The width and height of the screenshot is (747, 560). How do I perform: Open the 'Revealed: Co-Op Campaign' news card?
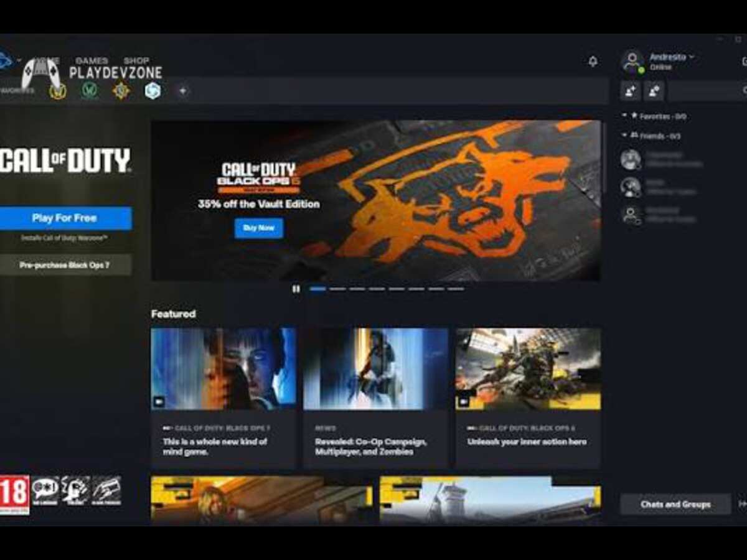(x=375, y=398)
